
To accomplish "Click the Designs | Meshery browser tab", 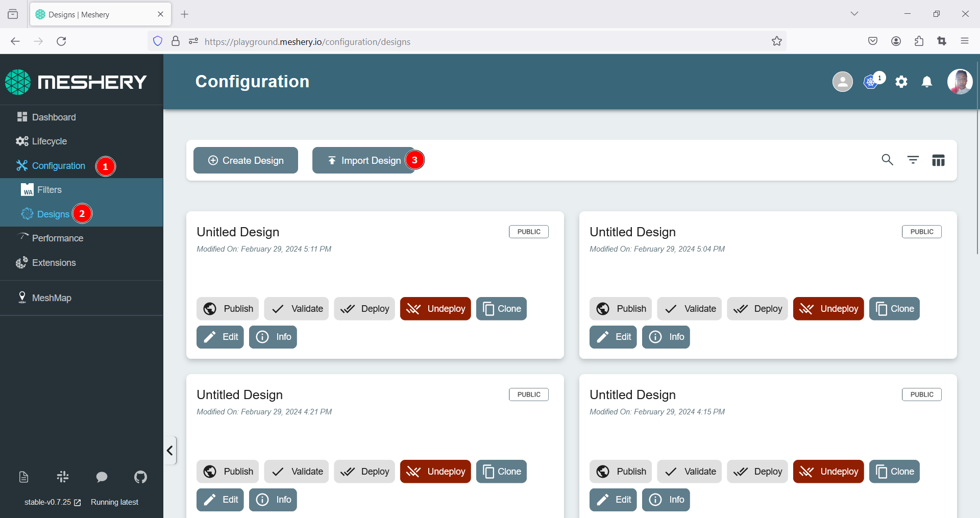I will tap(92, 14).
